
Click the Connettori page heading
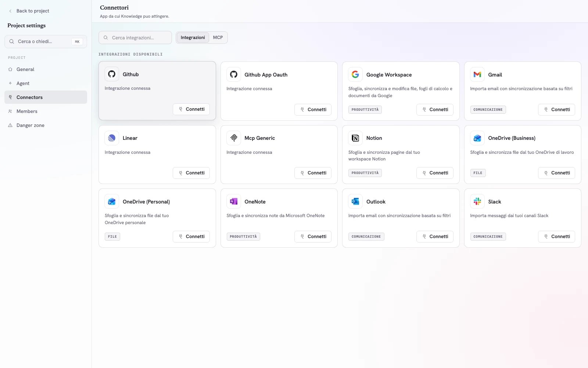point(114,8)
